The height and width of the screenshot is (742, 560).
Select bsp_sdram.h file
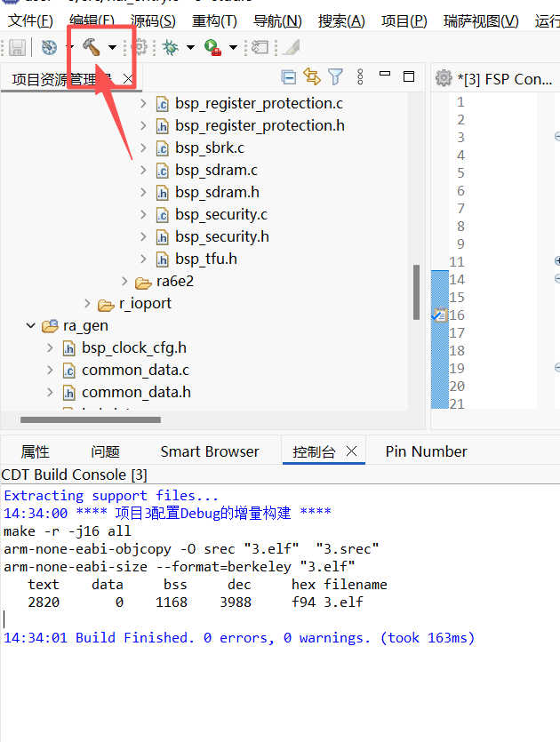point(217,192)
